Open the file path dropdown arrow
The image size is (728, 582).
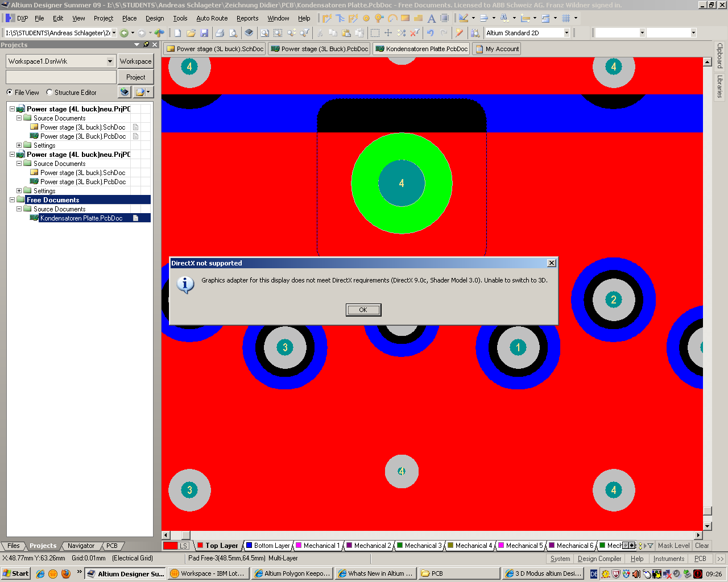(x=114, y=33)
